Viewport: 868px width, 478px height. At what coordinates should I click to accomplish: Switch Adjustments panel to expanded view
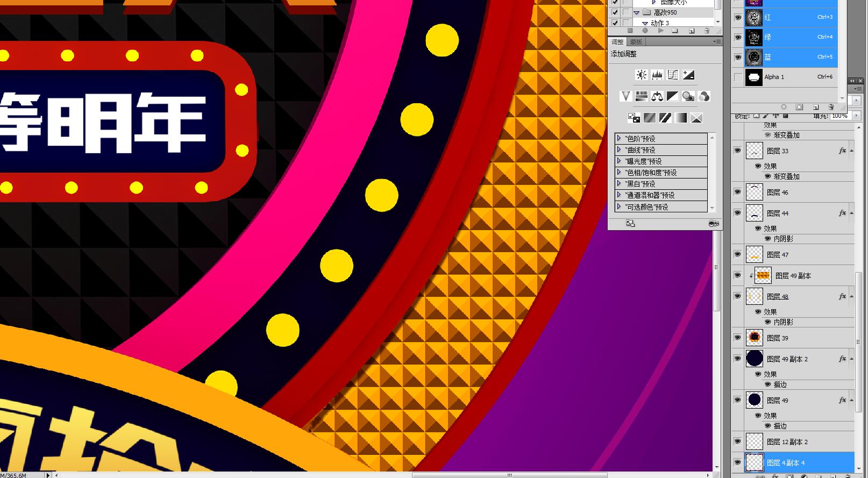630,223
